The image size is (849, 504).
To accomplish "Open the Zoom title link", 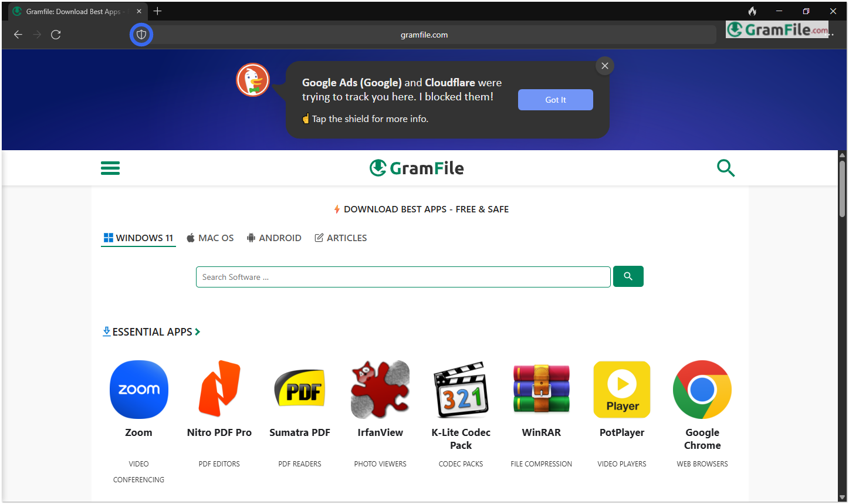I will (x=138, y=432).
